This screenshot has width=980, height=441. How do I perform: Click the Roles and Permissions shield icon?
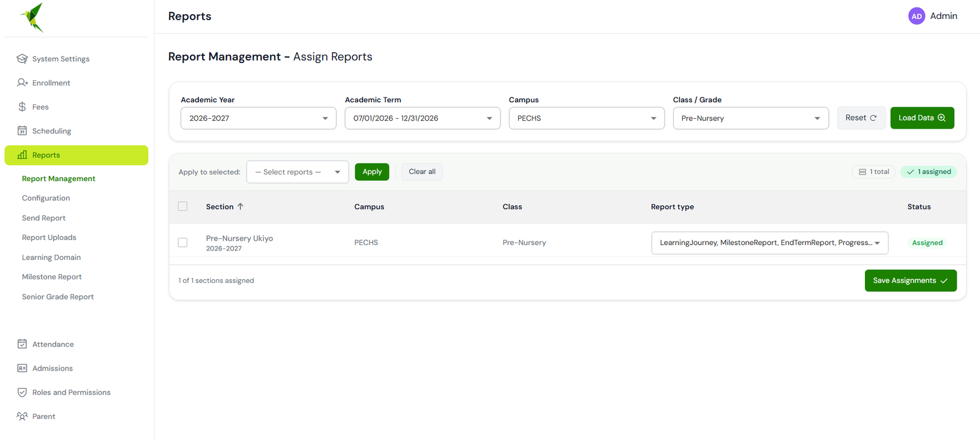(22, 392)
